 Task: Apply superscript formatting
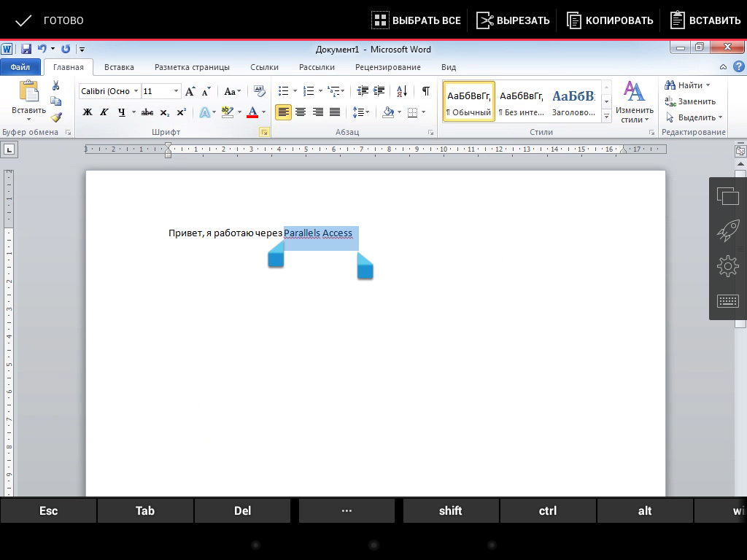pos(181,112)
